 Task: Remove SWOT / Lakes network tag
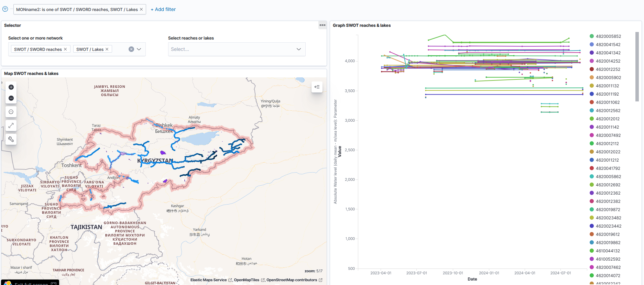[107, 49]
